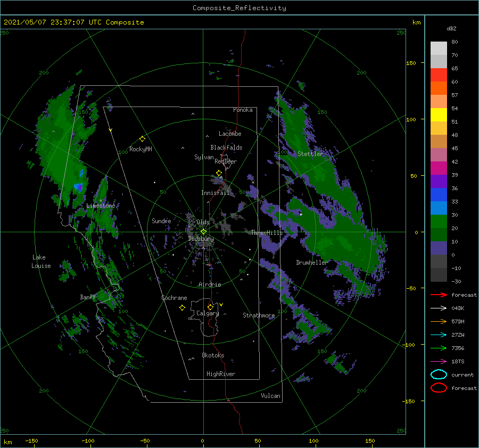Pick the 20 dBZ green color swatch

[x=439, y=222]
